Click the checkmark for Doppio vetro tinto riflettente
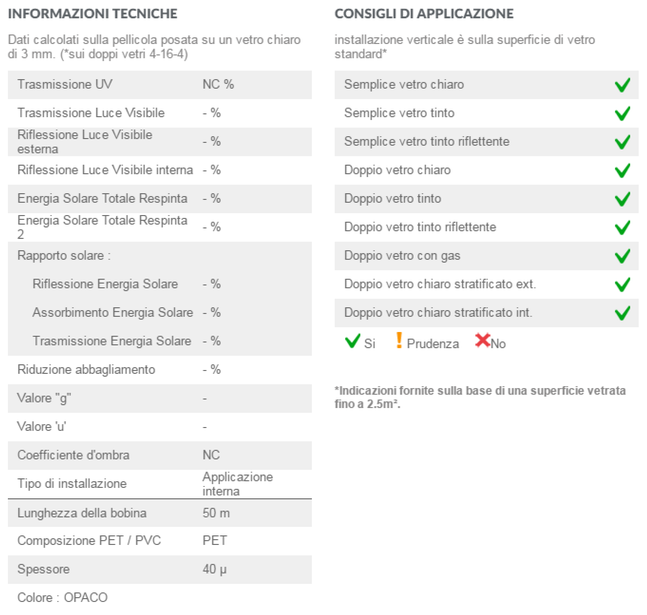The image size is (647, 615). pos(622,227)
